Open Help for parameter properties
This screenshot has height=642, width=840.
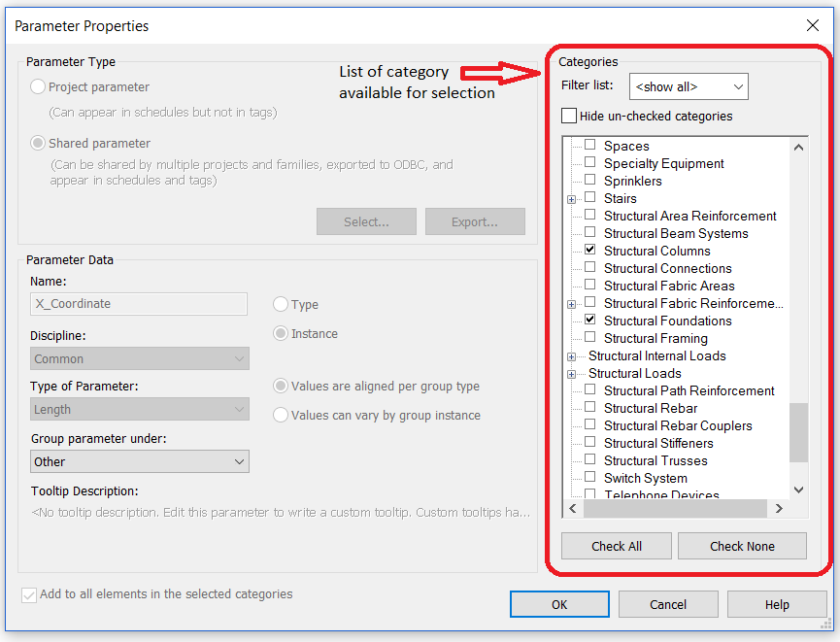coord(777,604)
